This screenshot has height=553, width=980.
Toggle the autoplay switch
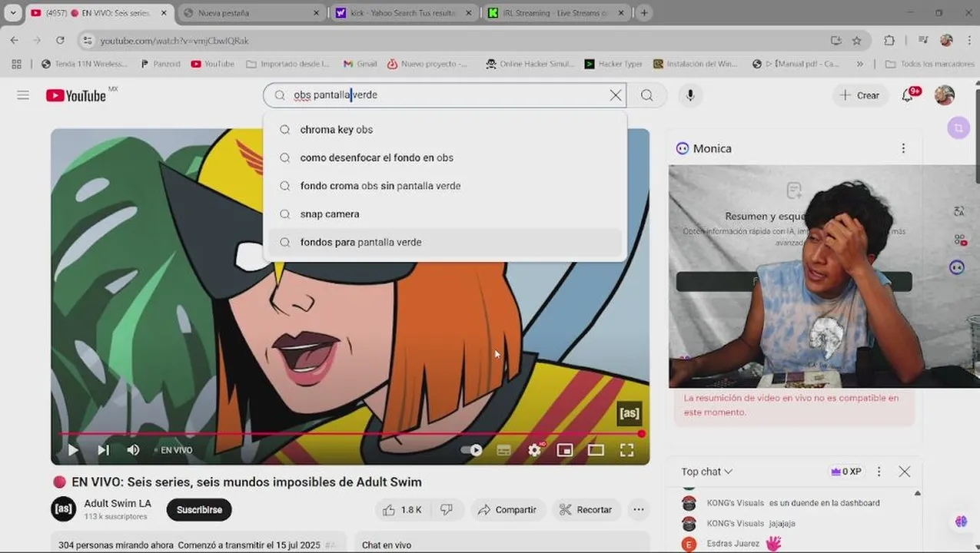tap(472, 450)
